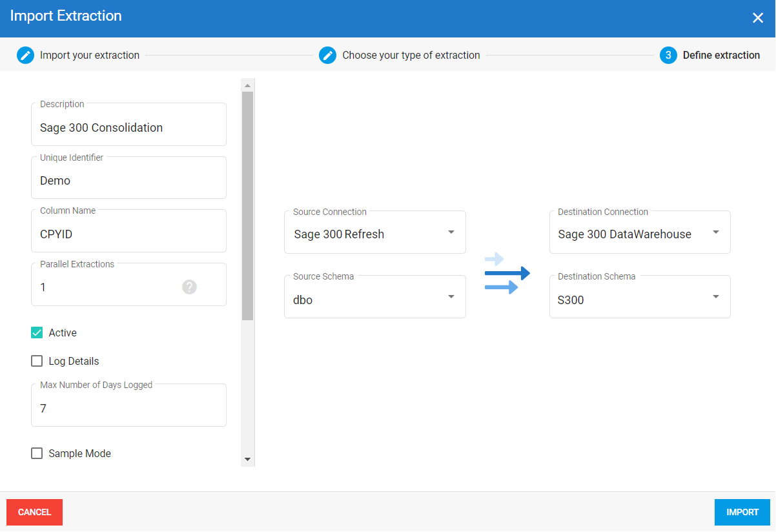Click the Description input field
Screen dimensions: 776x532
128,128
